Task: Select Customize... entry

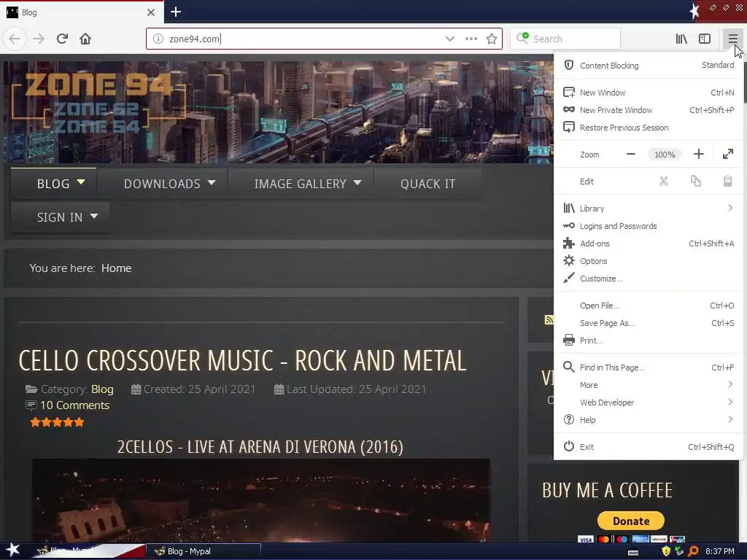Action: coord(649,279)
